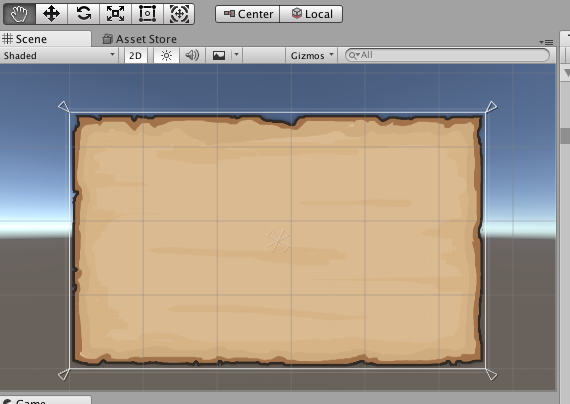Toggle 2D view mode
The image size is (570, 404).
(x=136, y=56)
